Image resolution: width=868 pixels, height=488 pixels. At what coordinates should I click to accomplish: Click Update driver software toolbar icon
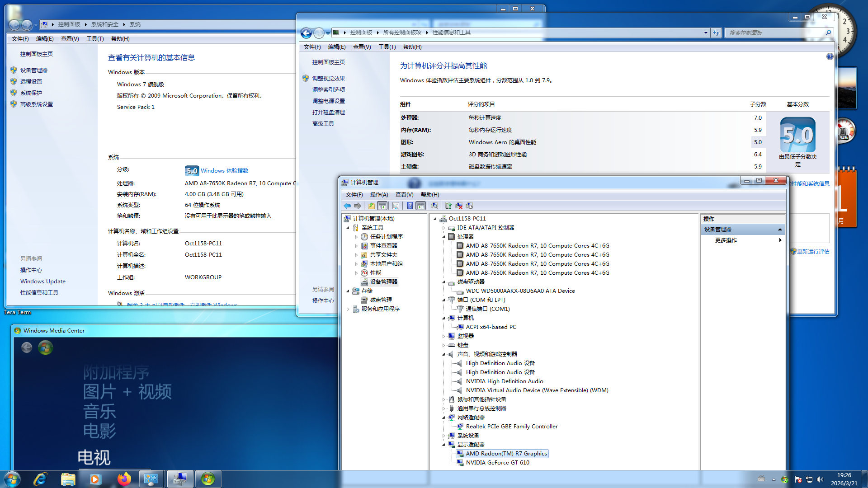coord(448,206)
